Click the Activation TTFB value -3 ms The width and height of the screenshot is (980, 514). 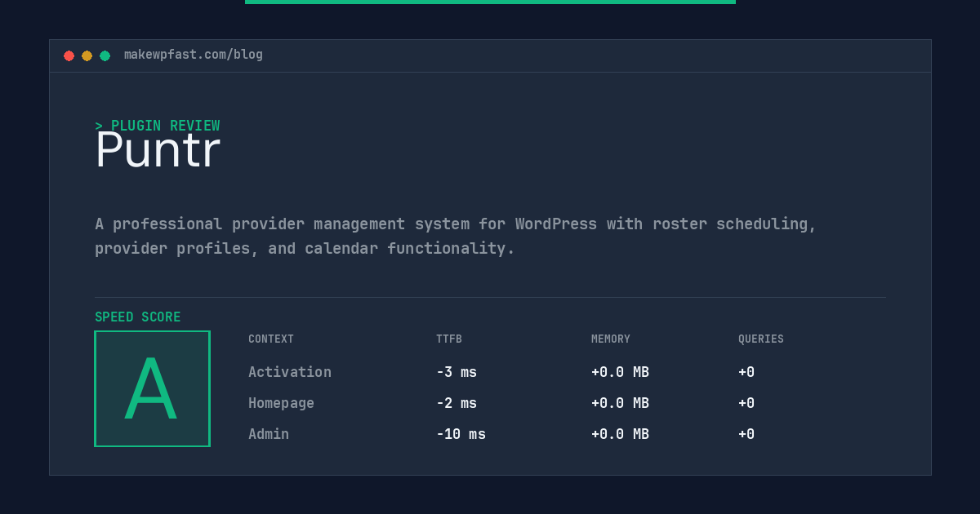[x=457, y=372]
